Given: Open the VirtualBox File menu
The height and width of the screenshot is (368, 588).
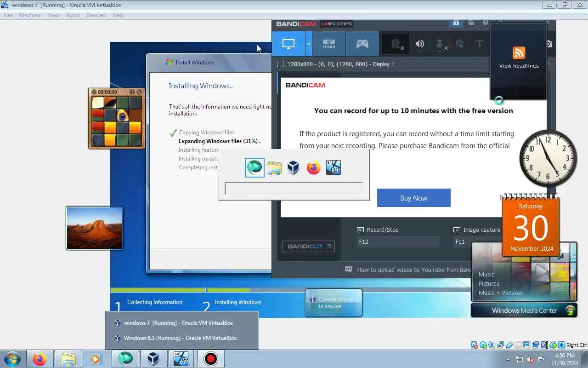Looking at the screenshot, I should click(8, 15).
